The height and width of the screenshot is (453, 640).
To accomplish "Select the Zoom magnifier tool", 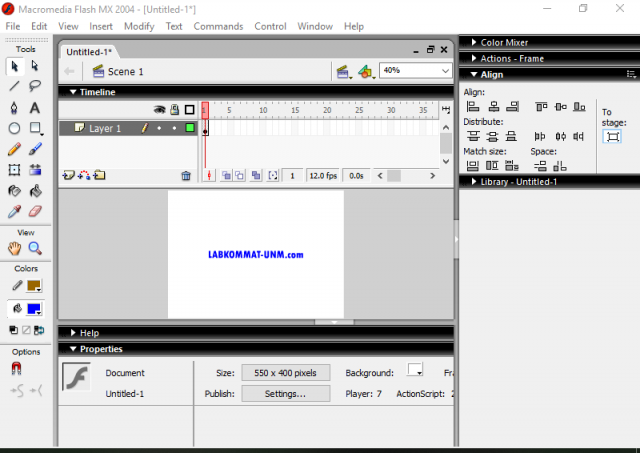I will (x=35, y=248).
